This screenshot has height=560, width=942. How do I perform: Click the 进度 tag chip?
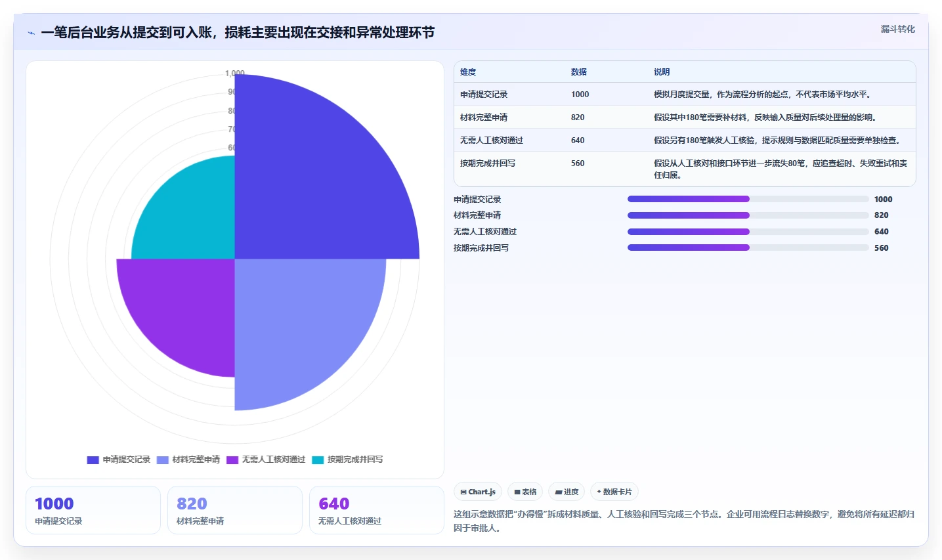[x=567, y=492]
